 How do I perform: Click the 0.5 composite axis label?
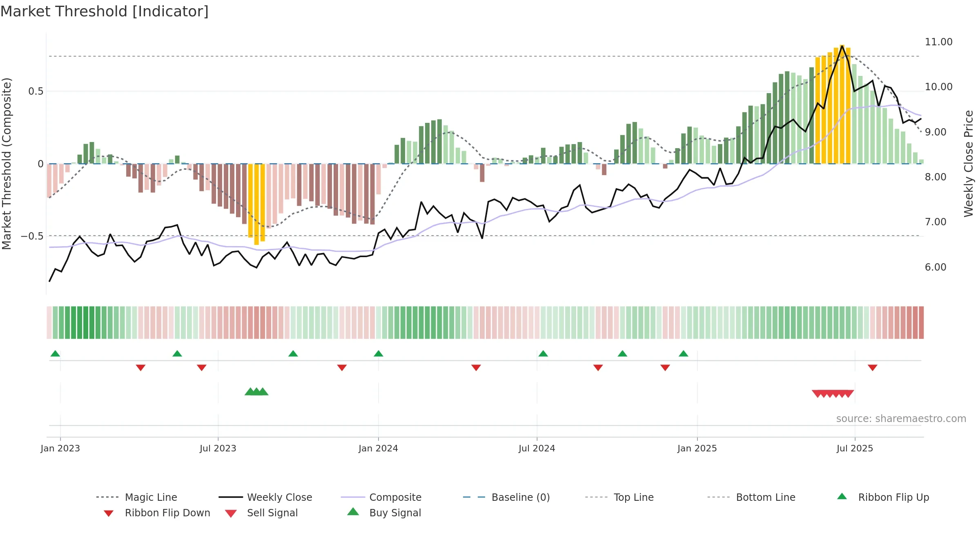click(36, 91)
